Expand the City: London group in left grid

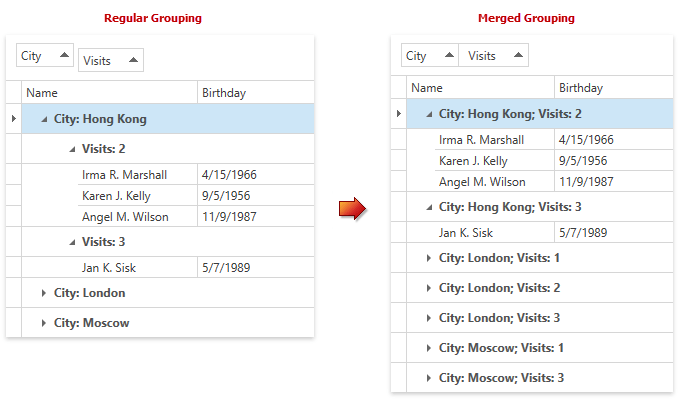(x=44, y=293)
